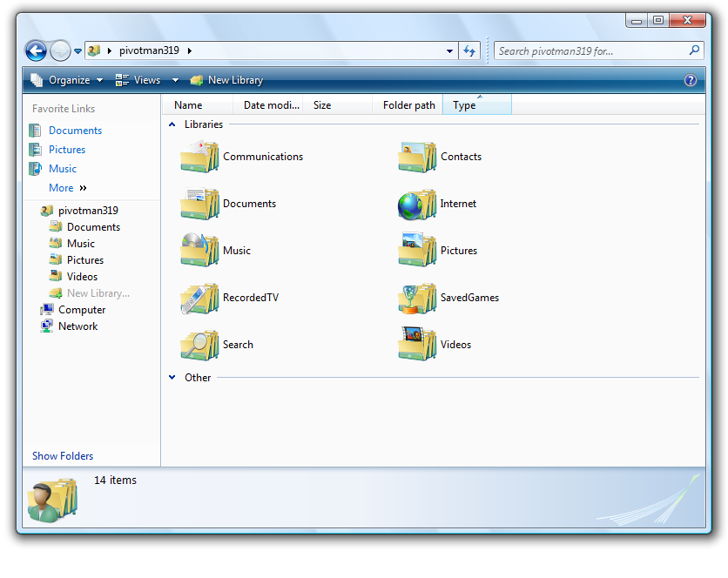Image resolution: width=728 pixels, height=578 pixels.
Task: Open the Organize dropdown menu
Action: coord(67,80)
